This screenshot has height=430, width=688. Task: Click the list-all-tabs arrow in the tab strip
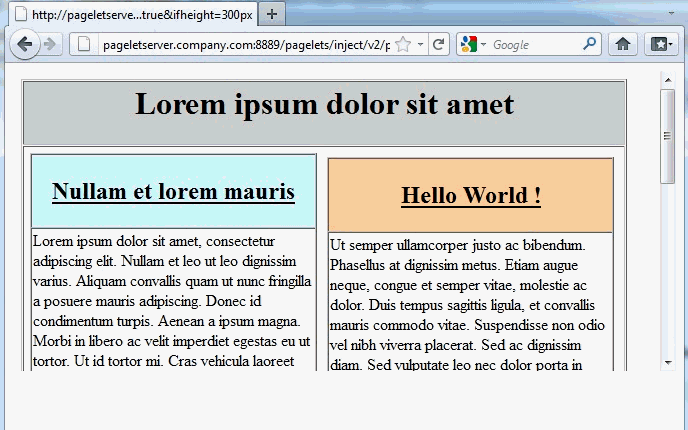coord(671,14)
